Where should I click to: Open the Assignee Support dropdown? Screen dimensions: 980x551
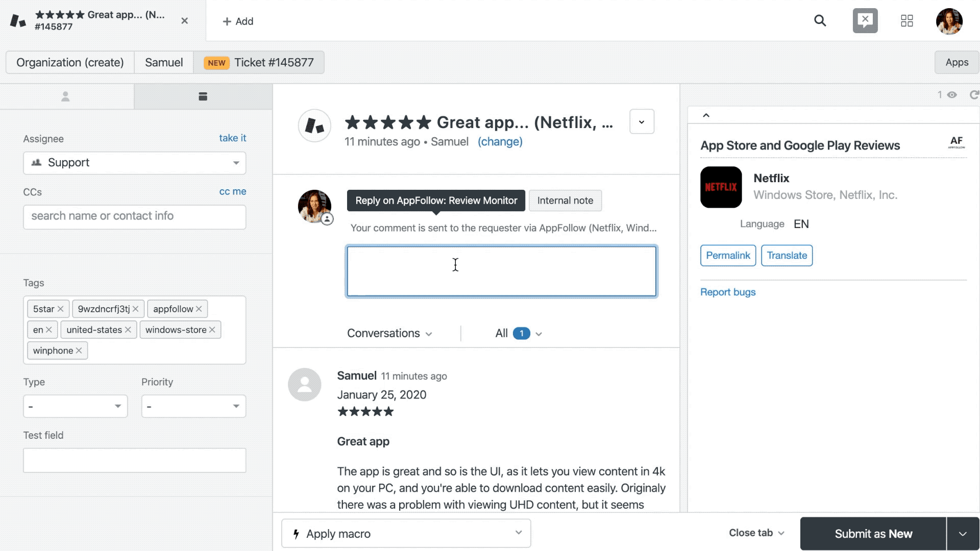click(134, 163)
